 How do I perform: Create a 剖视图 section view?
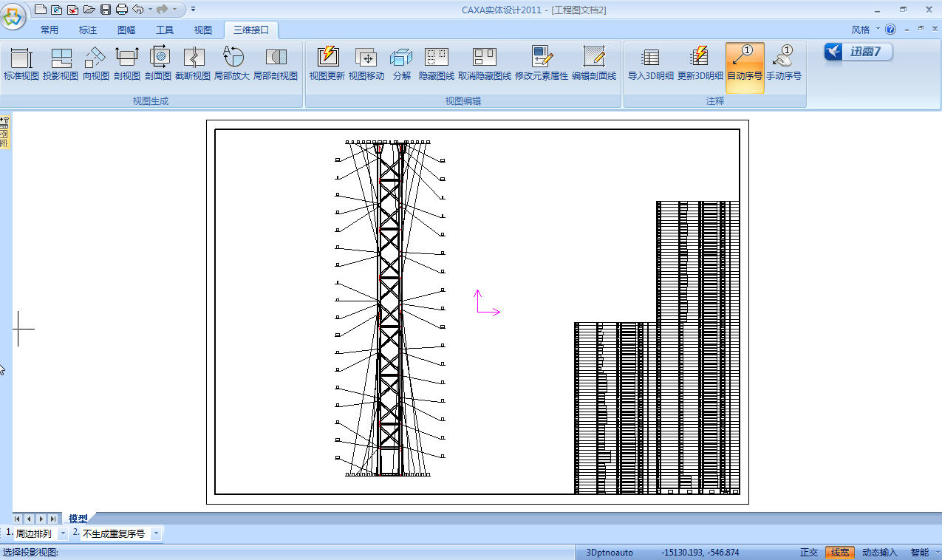127,64
